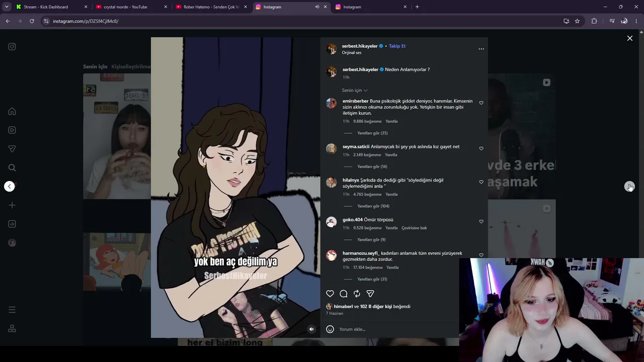Expand the 'Senin için' comment sort dropdown
This screenshot has height=362, width=644.
355,90
